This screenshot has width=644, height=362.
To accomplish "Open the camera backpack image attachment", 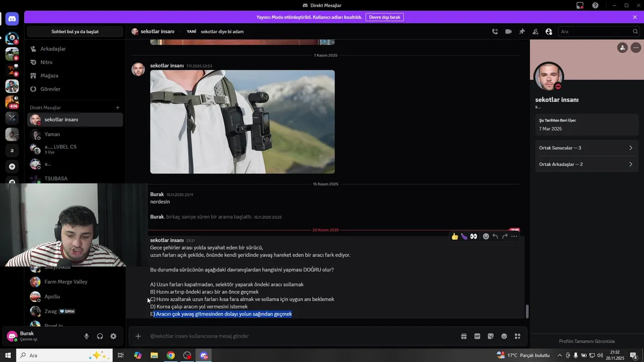I will click(242, 122).
